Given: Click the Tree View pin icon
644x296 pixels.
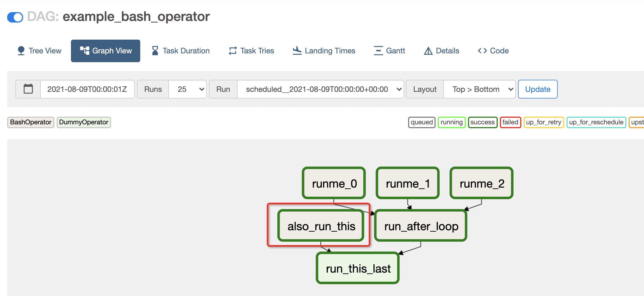Looking at the screenshot, I should click(x=21, y=50).
